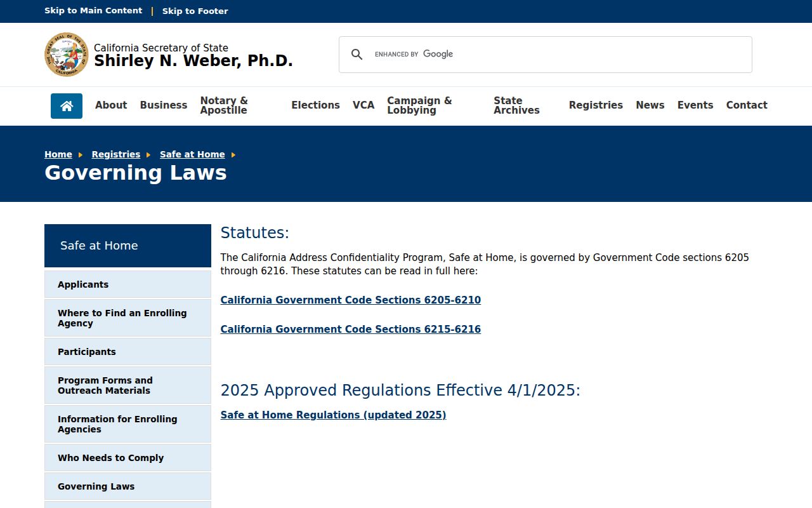The height and width of the screenshot is (508, 812).
Task: Select Applicants in the sidebar
Action: 128,284
